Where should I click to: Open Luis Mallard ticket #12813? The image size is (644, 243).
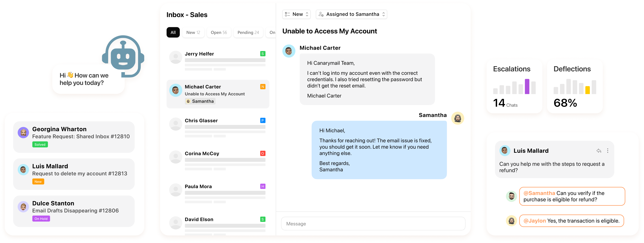point(74,174)
